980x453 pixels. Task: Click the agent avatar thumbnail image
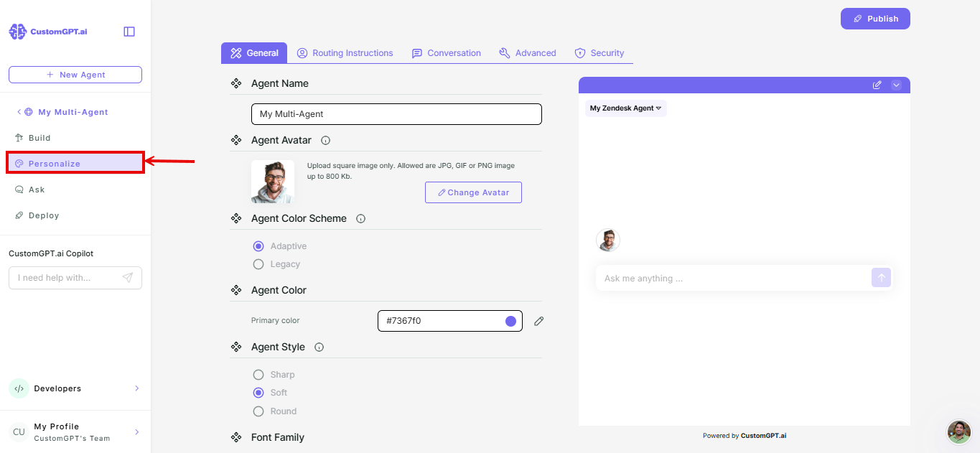(x=273, y=182)
